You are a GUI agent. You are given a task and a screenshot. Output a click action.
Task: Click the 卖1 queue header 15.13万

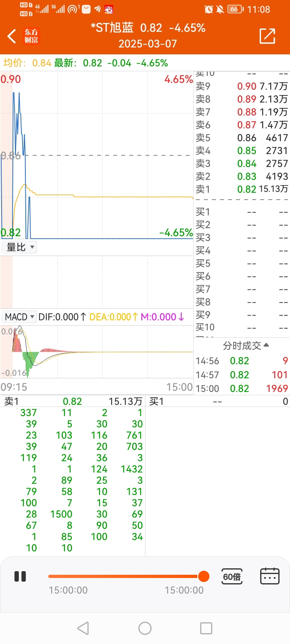(x=73, y=401)
